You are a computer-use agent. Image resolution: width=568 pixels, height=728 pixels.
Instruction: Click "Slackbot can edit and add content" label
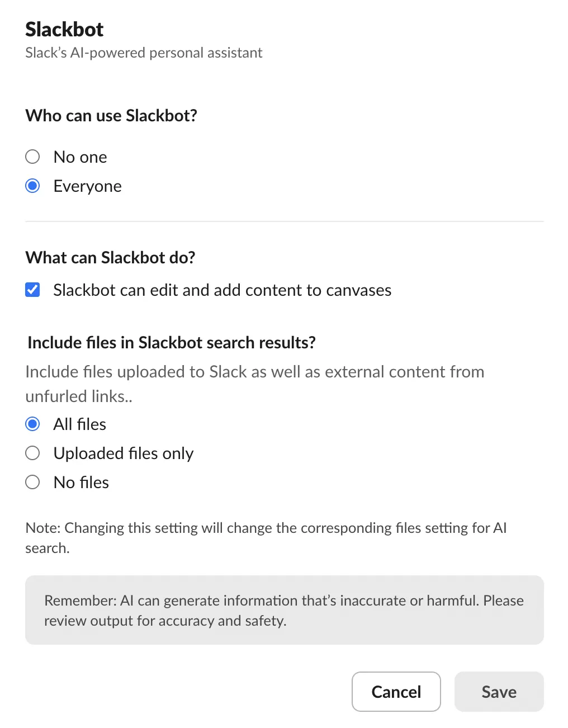tap(222, 290)
